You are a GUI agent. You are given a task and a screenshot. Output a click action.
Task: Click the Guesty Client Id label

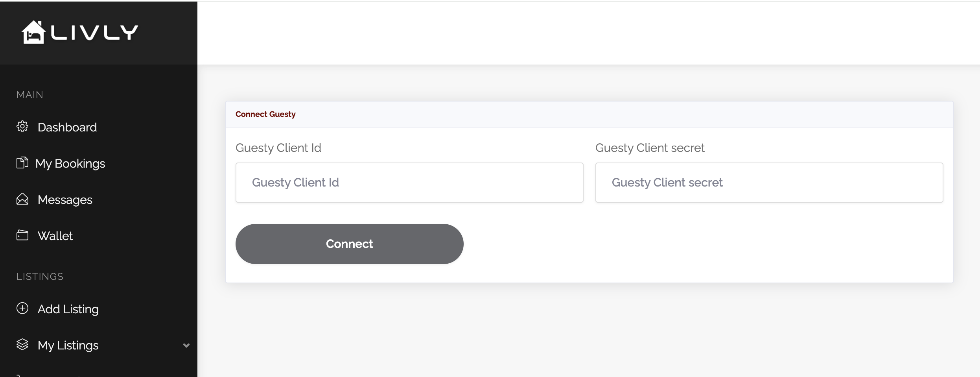278,148
